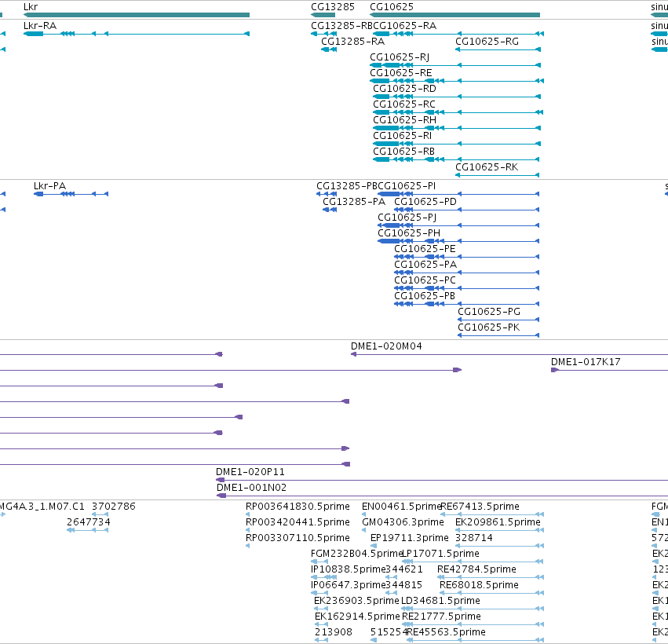Click protein label CG10625-PA
Viewport: 668px width, 644px height.
425,265
